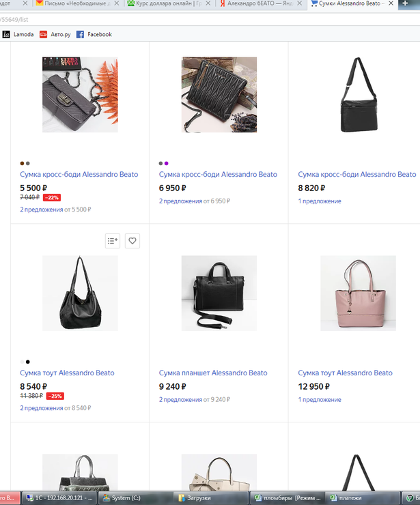Close the Курс доллара онлайн tab
This screenshot has width=420, height=505.
point(208,3)
